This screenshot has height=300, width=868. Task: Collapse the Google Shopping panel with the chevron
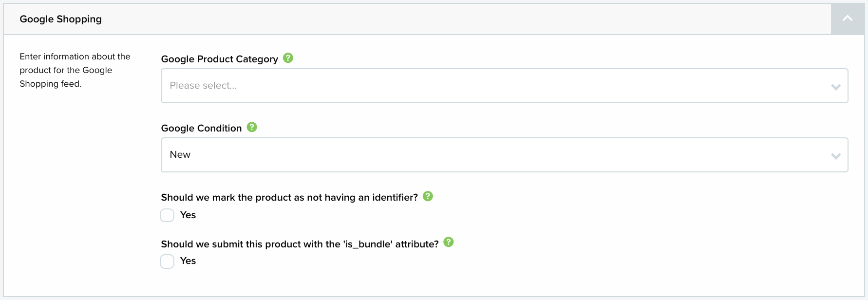848,19
